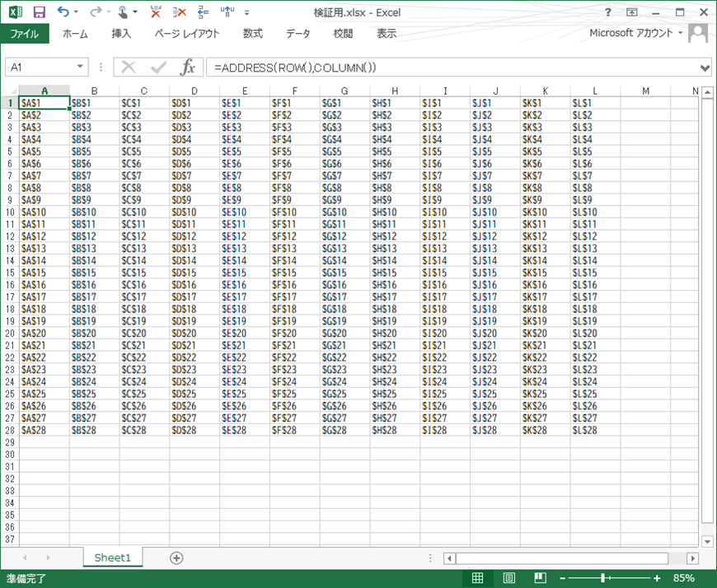Screen dimensions: 717x588
Task: Click the 85% zoom level button
Action: coord(683,578)
